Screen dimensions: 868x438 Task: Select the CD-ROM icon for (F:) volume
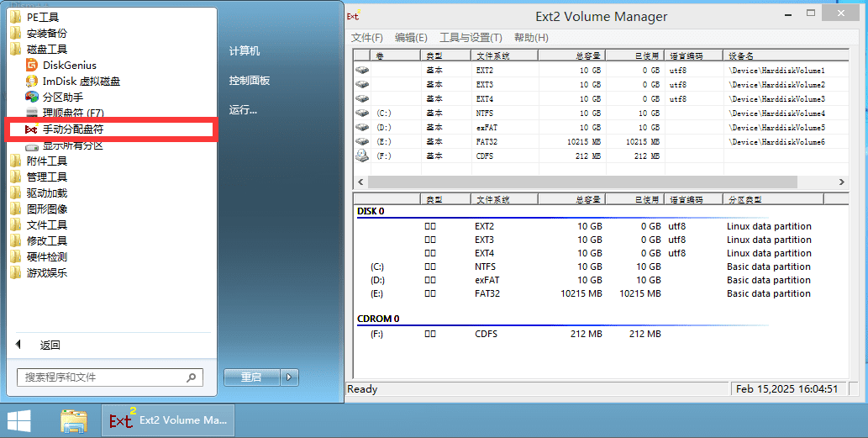pos(362,156)
